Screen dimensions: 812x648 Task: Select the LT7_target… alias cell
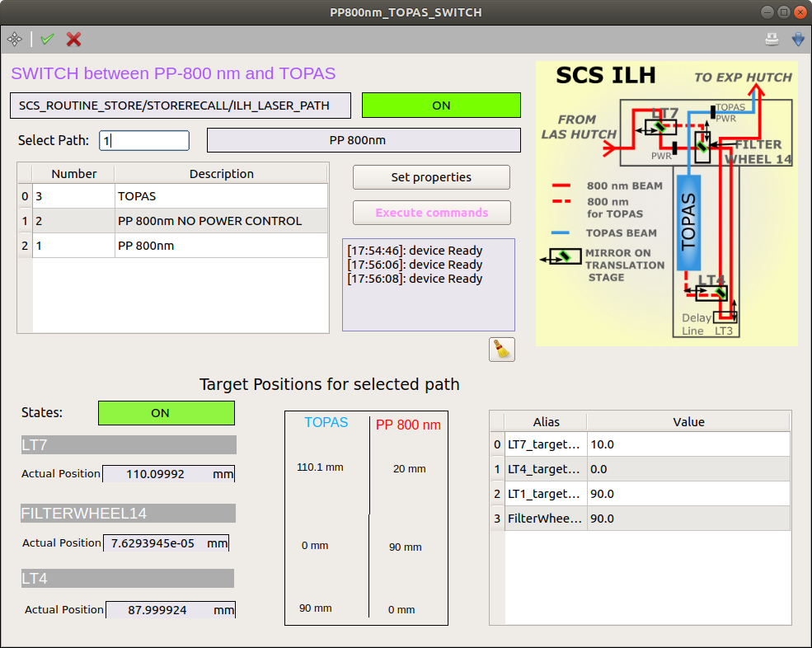click(x=546, y=444)
